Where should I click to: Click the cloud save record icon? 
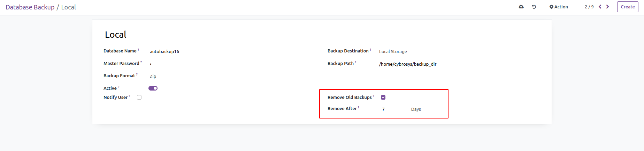[x=521, y=7]
